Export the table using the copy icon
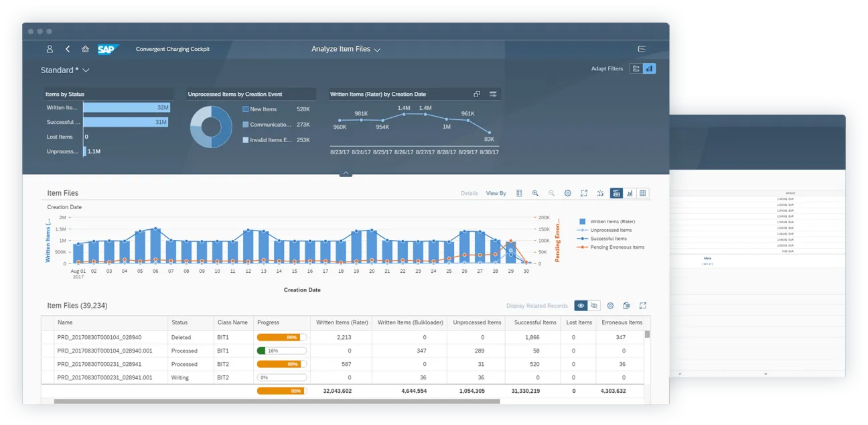 626,306
